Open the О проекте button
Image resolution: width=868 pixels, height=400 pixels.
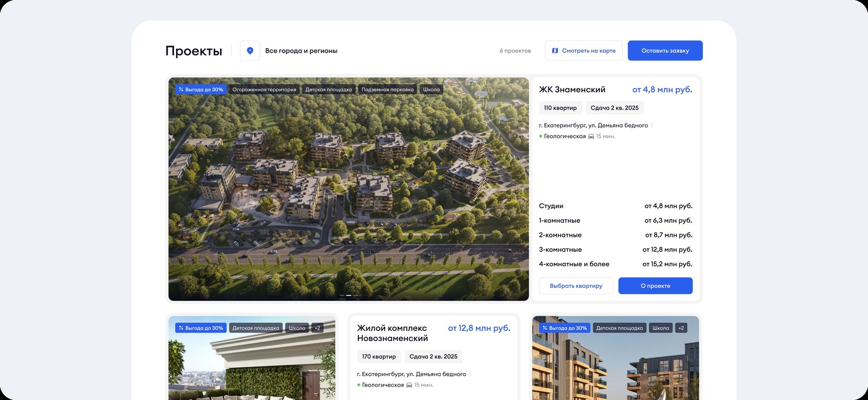(655, 286)
